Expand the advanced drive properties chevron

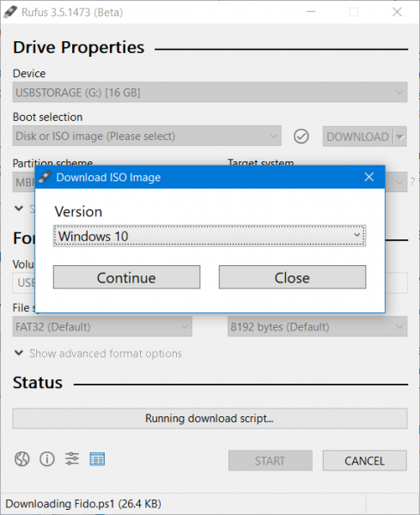coord(19,209)
